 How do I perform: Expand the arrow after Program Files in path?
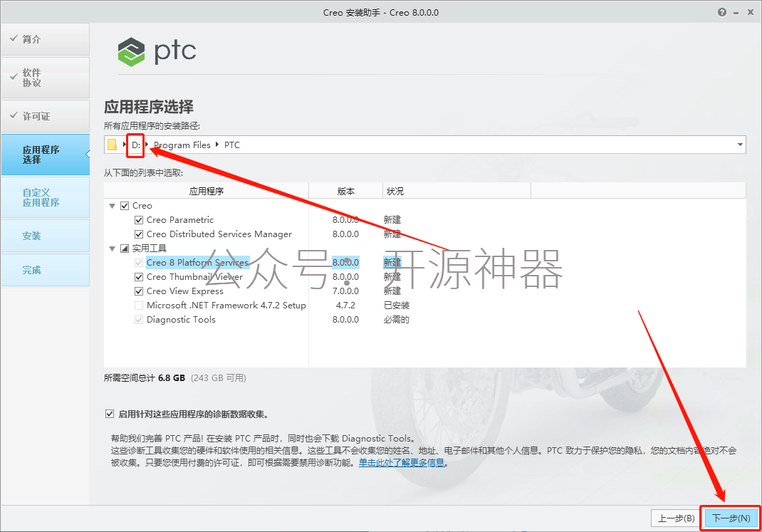pyautogui.click(x=217, y=145)
